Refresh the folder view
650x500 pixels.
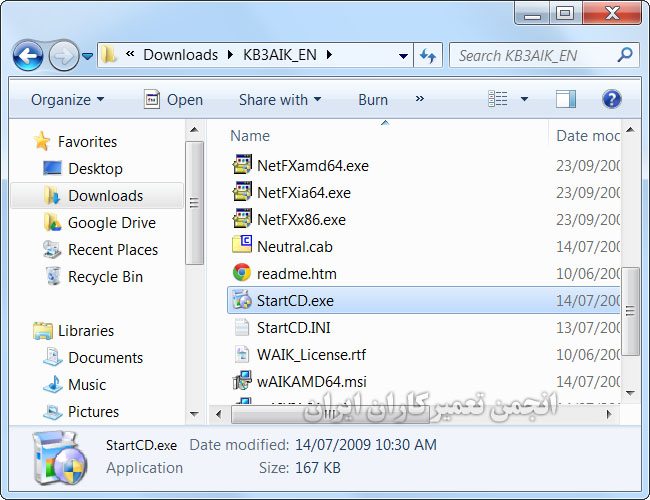click(428, 55)
